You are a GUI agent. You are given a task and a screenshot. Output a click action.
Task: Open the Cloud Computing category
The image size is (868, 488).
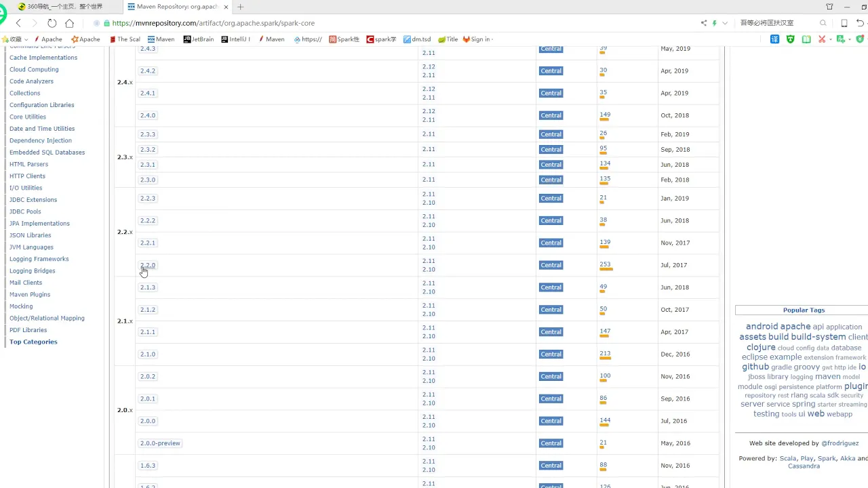click(x=34, y=69)
